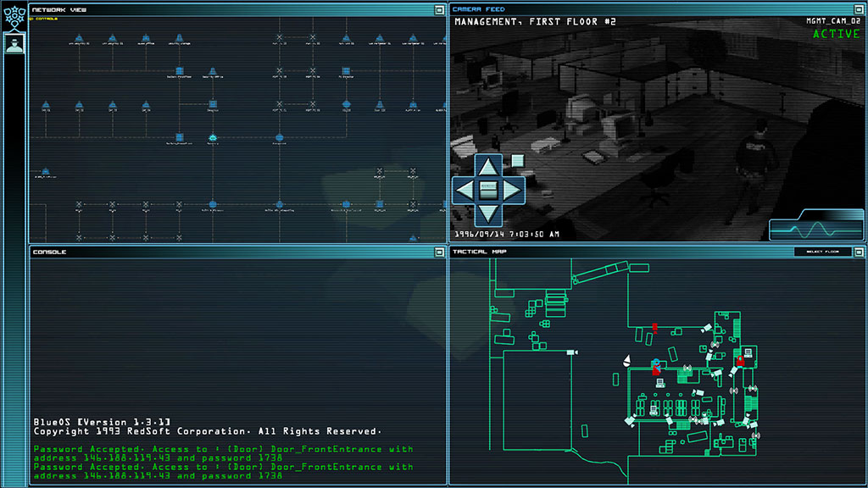Click the small square toggle beside camera D-pad
This screenshot has height=488, width=868.
pyautogui.click(x=517, y=160)
